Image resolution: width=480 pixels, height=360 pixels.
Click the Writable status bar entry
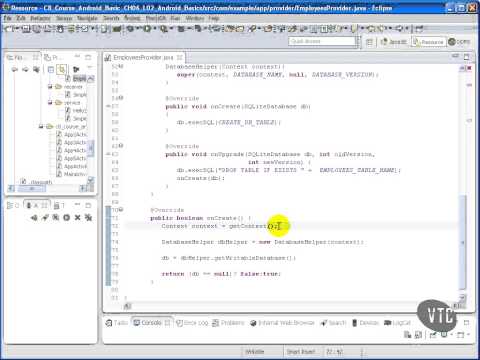pyautogui.click(x=255, y=352)
